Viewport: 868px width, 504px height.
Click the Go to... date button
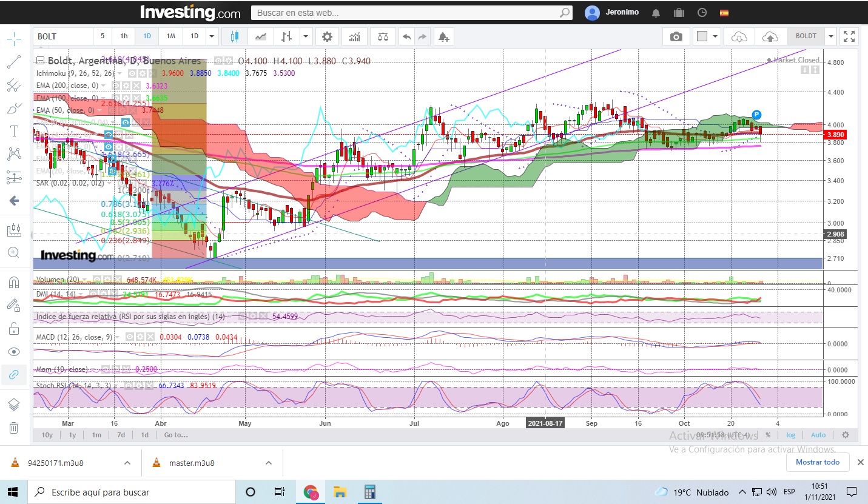pyautogui.click(x=176, y=435)
